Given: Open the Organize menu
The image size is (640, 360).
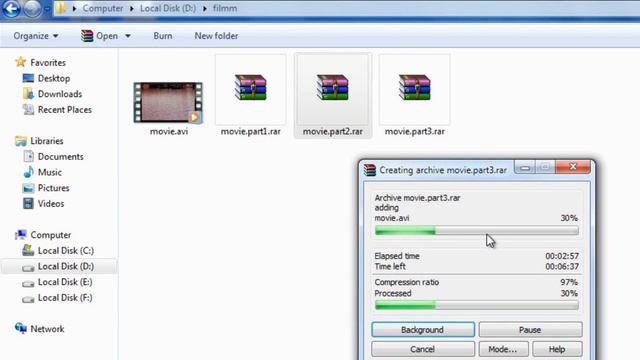Looking at the screenshot, I should [x=36, y=36].
